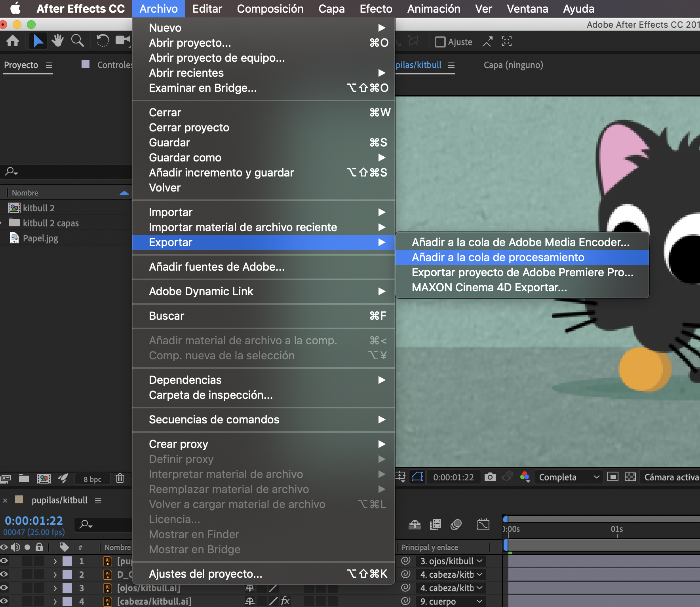Screen dimensions: 700x607
Task: Take a snapshot of the composition view
Action: coord(491,477)
